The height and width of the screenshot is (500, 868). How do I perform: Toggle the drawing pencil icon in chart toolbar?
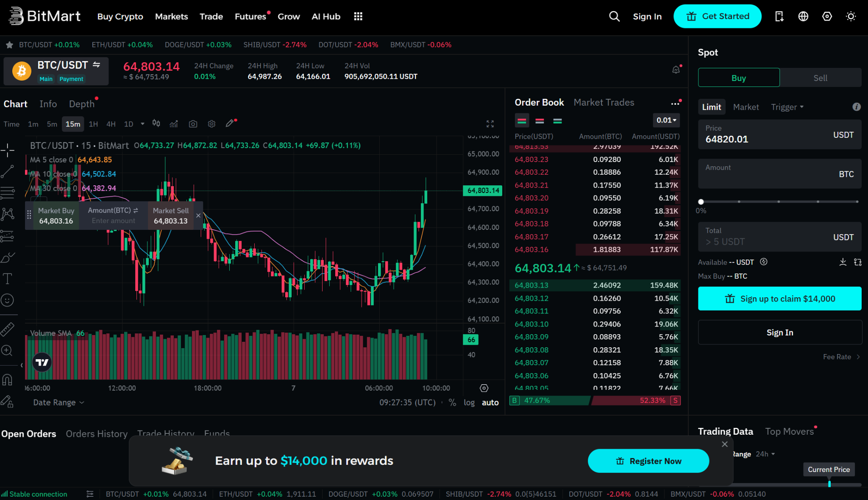pyautogui.click(x=230, y=123)
